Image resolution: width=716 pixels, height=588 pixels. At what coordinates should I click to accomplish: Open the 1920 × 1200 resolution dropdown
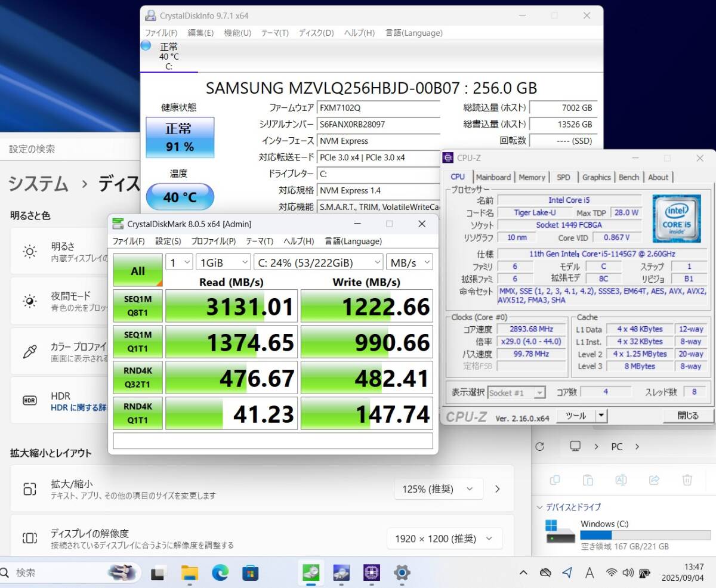click(x=445, y=539)
